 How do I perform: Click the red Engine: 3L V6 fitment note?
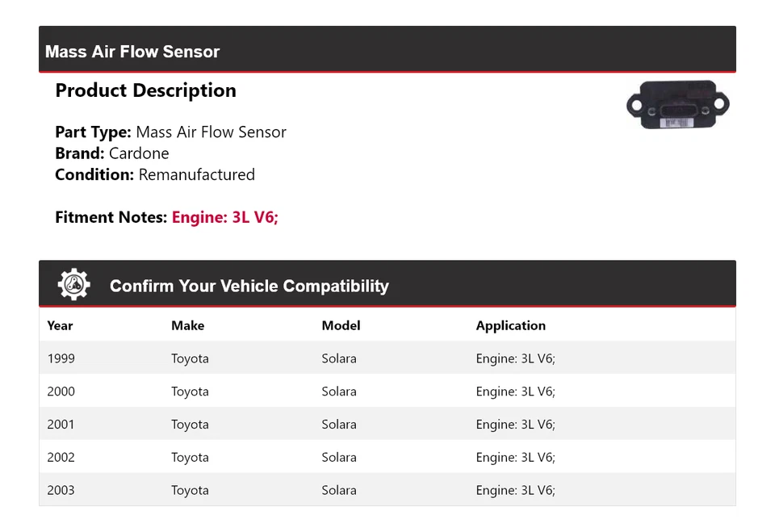pyautogui.click(x=224, y=217)
